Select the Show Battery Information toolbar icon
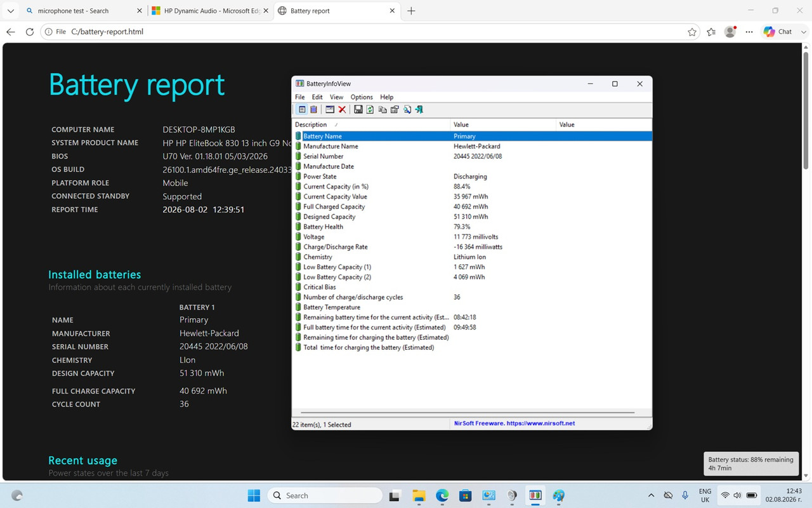The width and height of the screenshot is (812, 508). click(x=303, y=110)
